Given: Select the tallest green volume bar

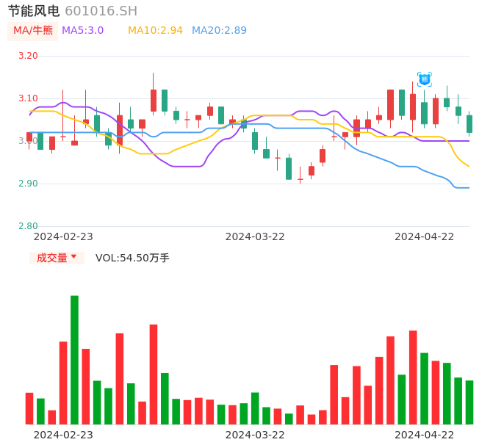Looking at the screenshot, I should coord(74,360).
